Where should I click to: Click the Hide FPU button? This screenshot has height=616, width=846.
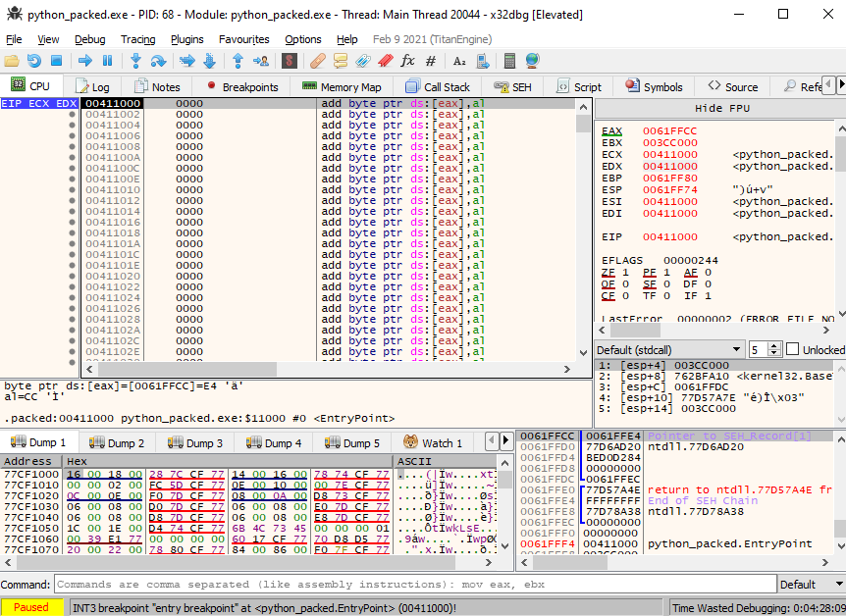(721, 108)
